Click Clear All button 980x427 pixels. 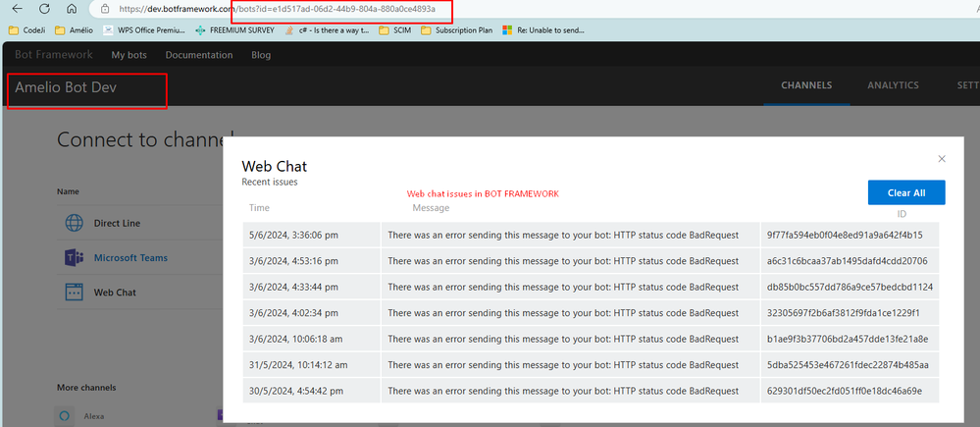906,192
